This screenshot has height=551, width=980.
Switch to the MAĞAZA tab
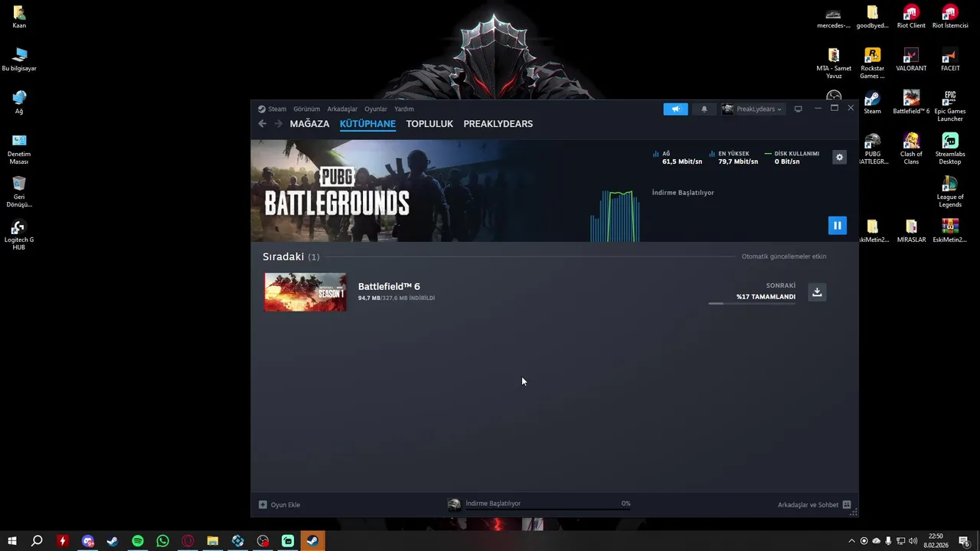pyautogui.click(x=309, y=123)
